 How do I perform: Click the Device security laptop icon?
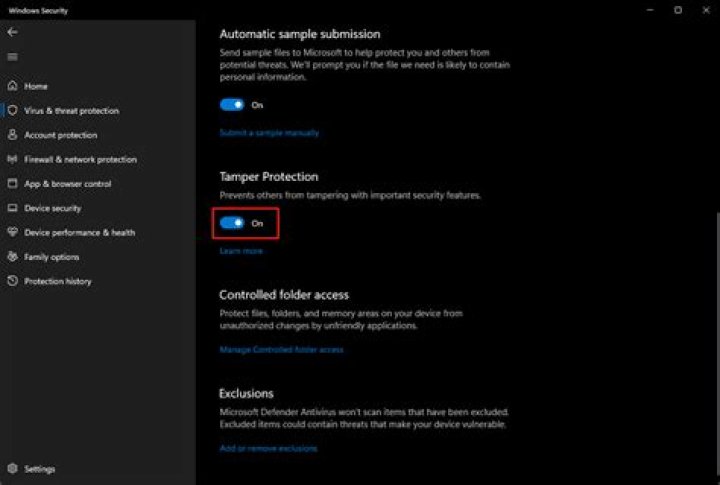pos(12,208)
